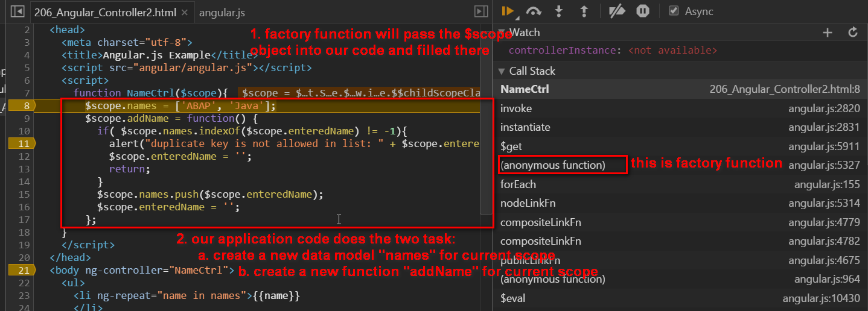Step into next function call
The image size is (868, 311).
coord(559,11)
